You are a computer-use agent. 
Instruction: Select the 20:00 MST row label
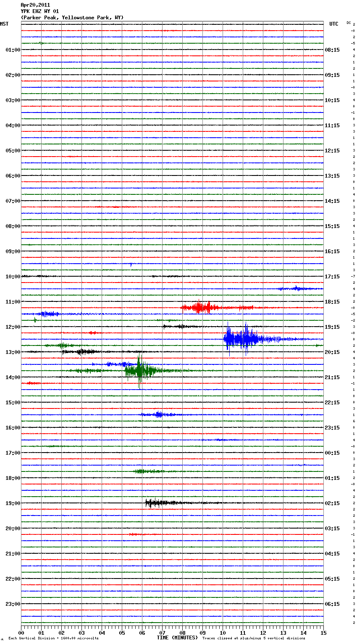coord(13,529)
